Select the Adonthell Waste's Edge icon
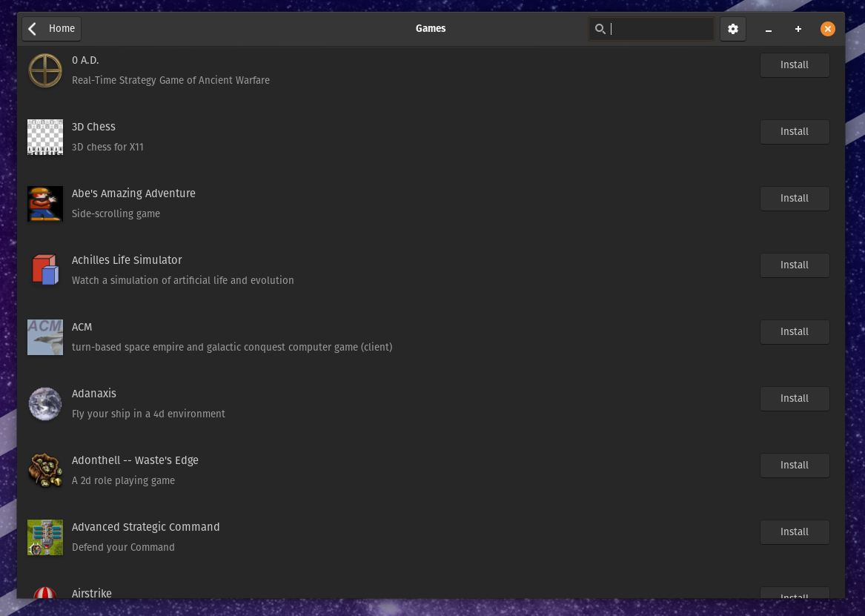Viewport: 865px width, 616px height. (x=45, y=471)
